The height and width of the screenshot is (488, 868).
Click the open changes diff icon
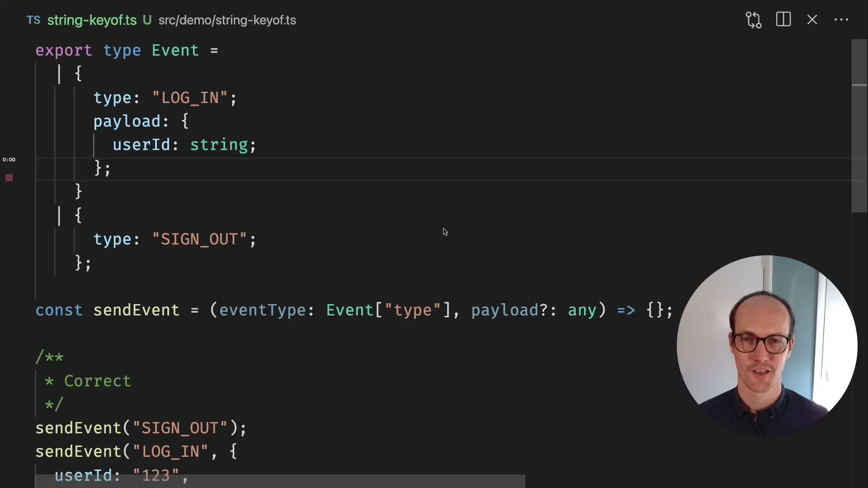pyautogui.click(x=754, y=20)
